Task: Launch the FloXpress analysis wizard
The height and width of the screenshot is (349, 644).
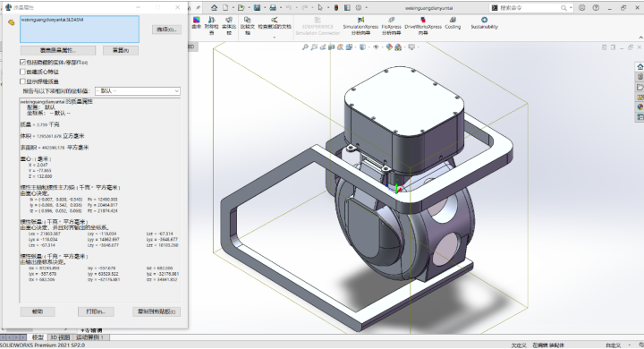Action: coord(391,25)
